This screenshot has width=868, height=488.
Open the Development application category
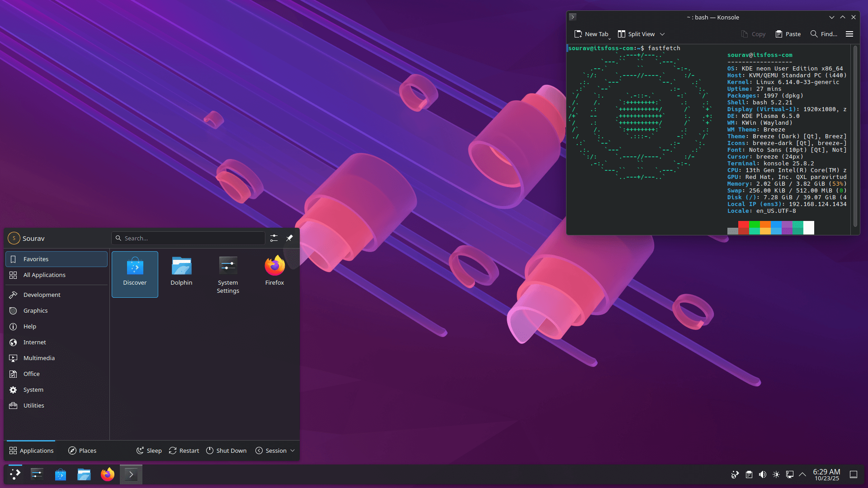41,294
